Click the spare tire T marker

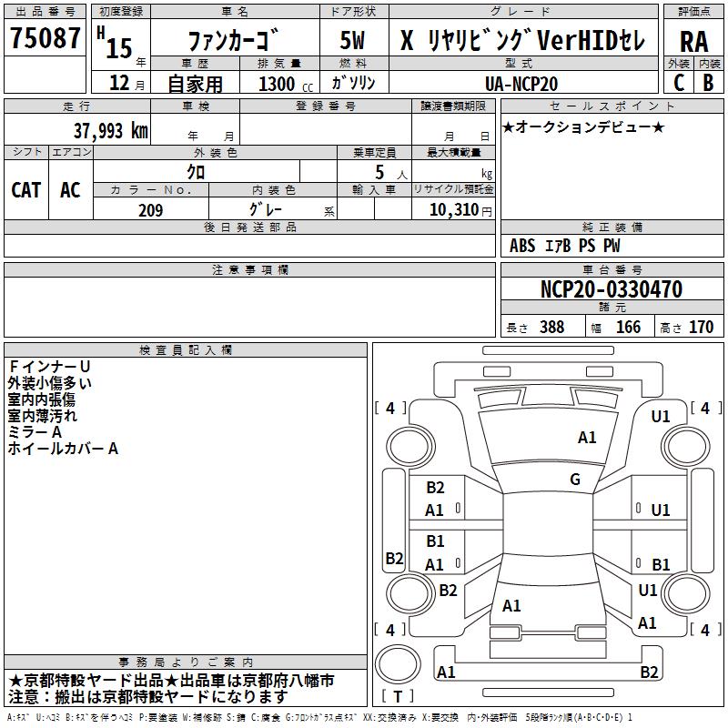coord(398,695)
